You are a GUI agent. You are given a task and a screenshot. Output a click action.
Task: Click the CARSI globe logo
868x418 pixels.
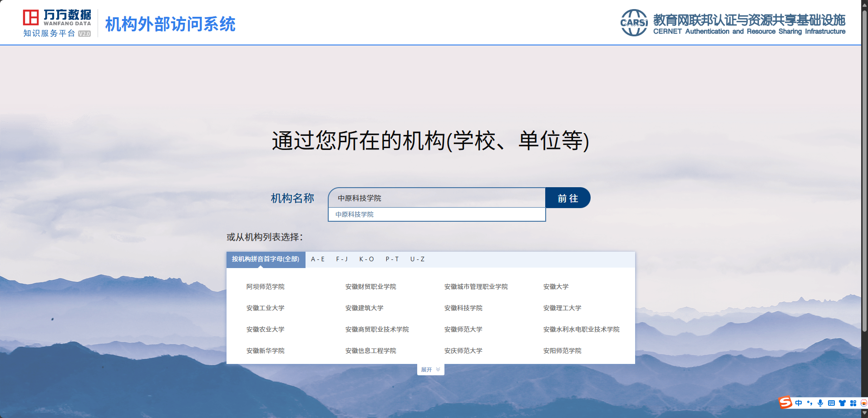coord(634,22)
